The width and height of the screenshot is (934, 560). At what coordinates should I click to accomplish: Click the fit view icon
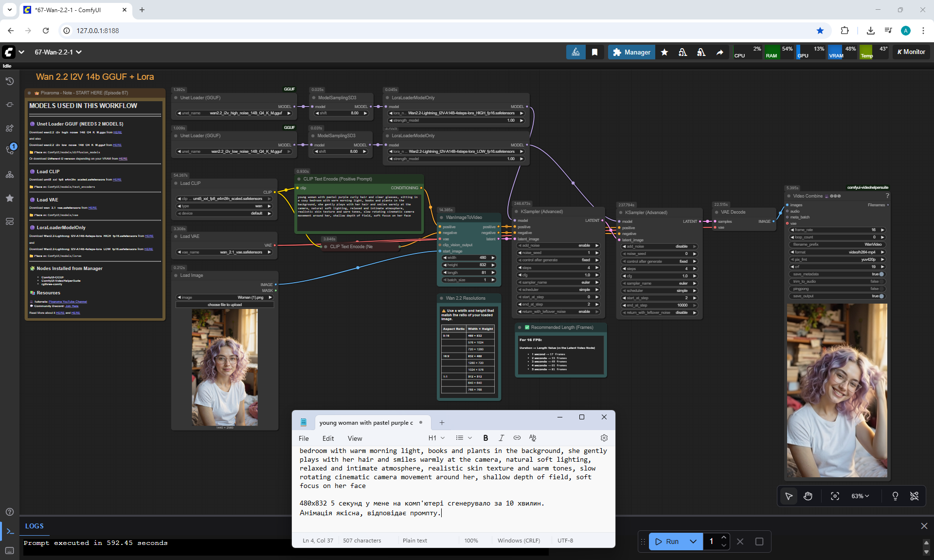click(x=835, y=496)
